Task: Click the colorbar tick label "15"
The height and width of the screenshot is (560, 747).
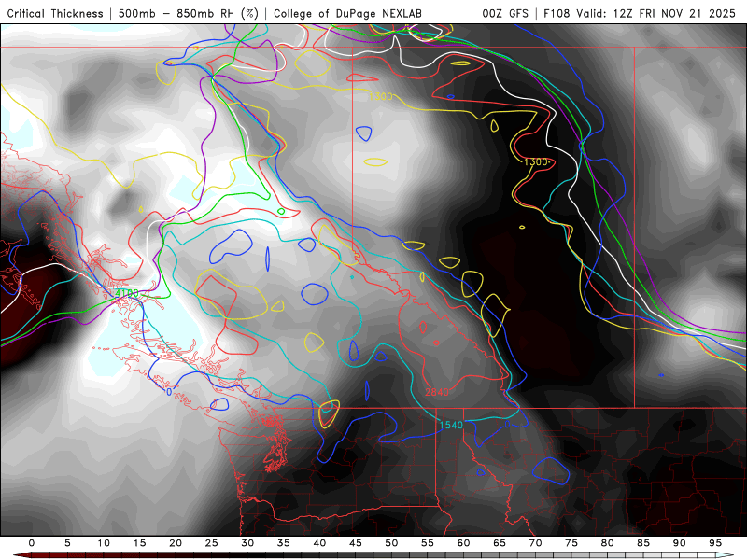Action: [x=139, y=543]
